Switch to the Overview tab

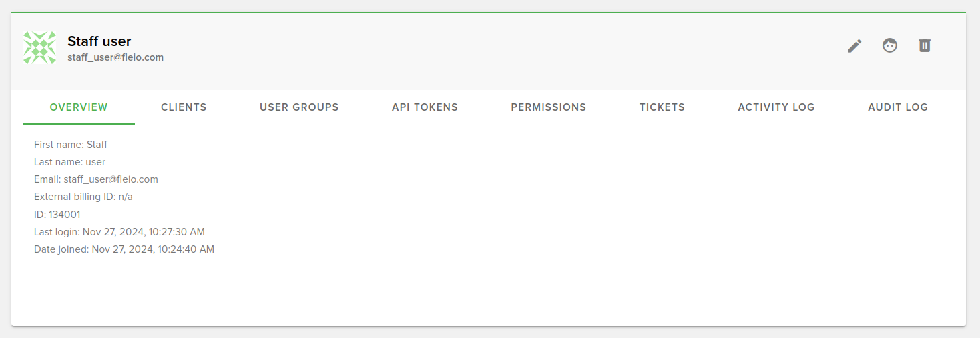click(79, 107)
